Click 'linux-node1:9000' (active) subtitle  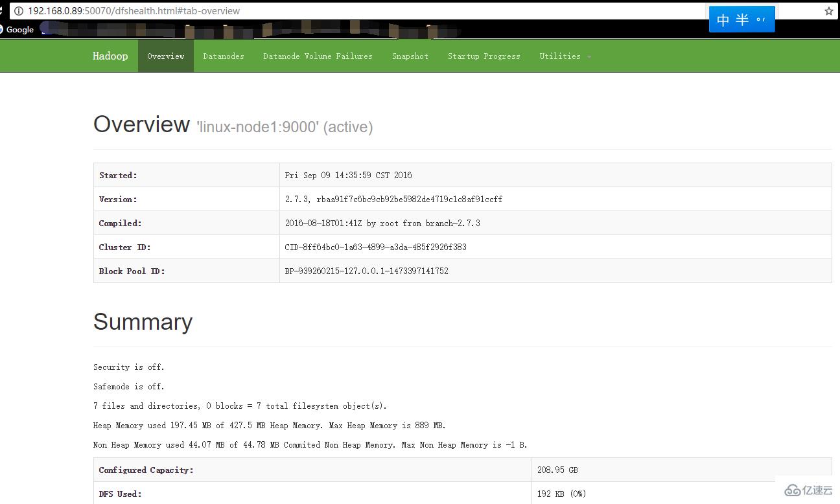click(x=285, y=127)
